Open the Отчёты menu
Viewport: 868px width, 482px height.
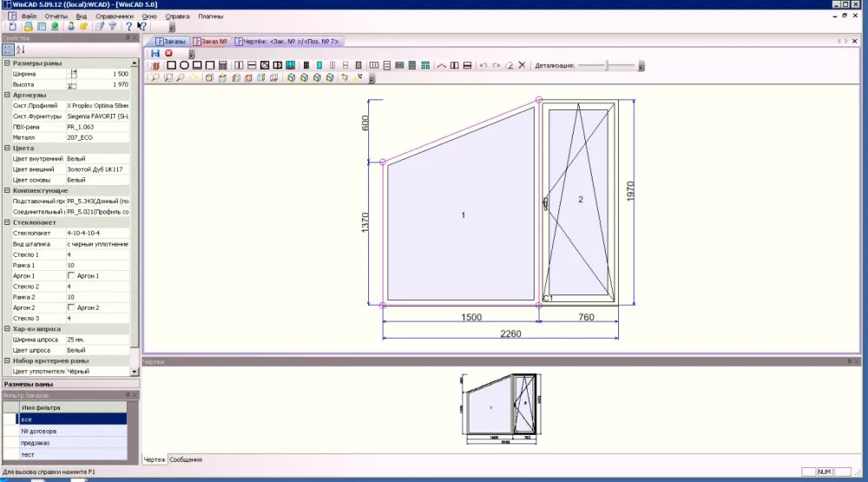(x=56, y=17)
